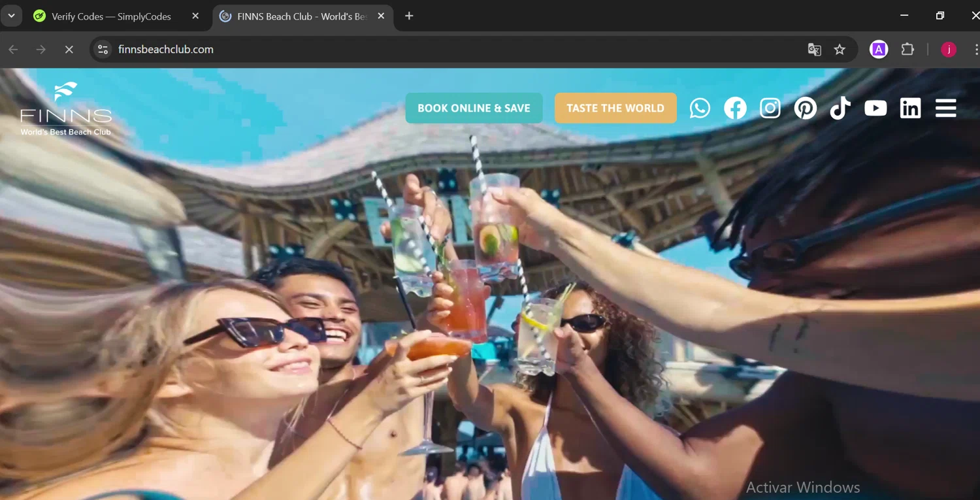
Task: Close the FINNS Beach Club tab
Action: coord(381,16)
